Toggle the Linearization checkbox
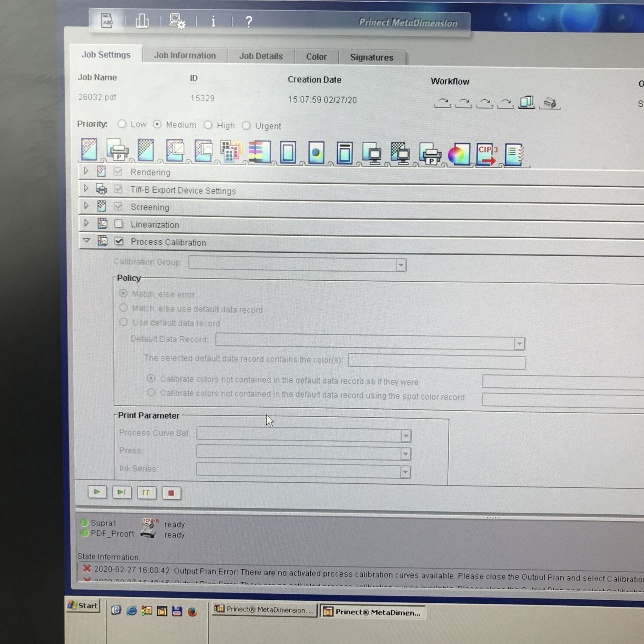 (x=119, y=224)
